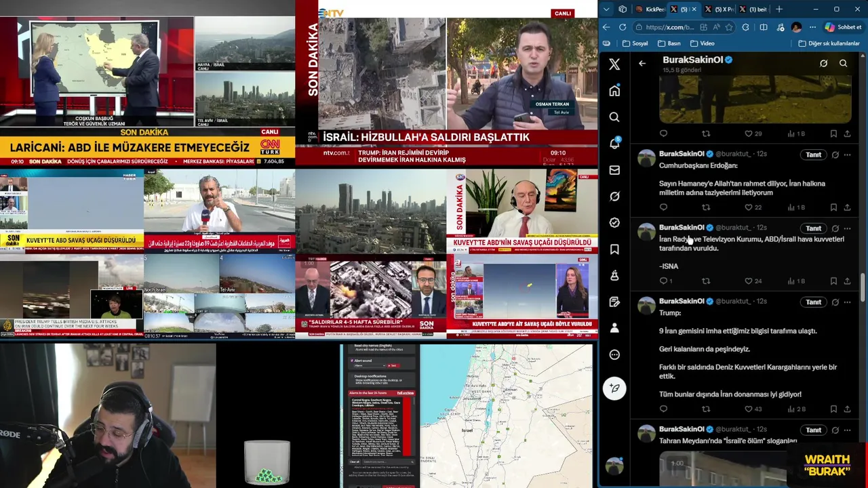The height and width of the screenshot is (488, 868).
Task: Switch to the (5) X Pro tab
Action: [x=719, y=9]
